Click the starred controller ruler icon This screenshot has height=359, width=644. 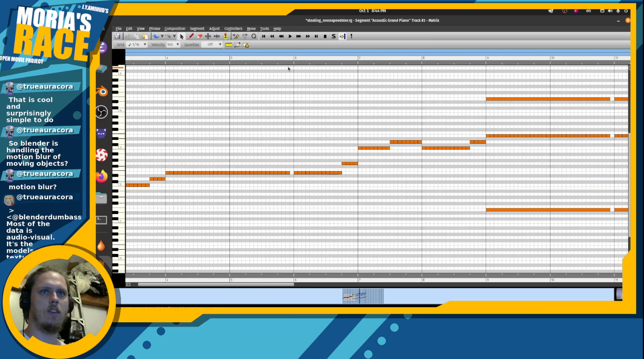(246, 45)
